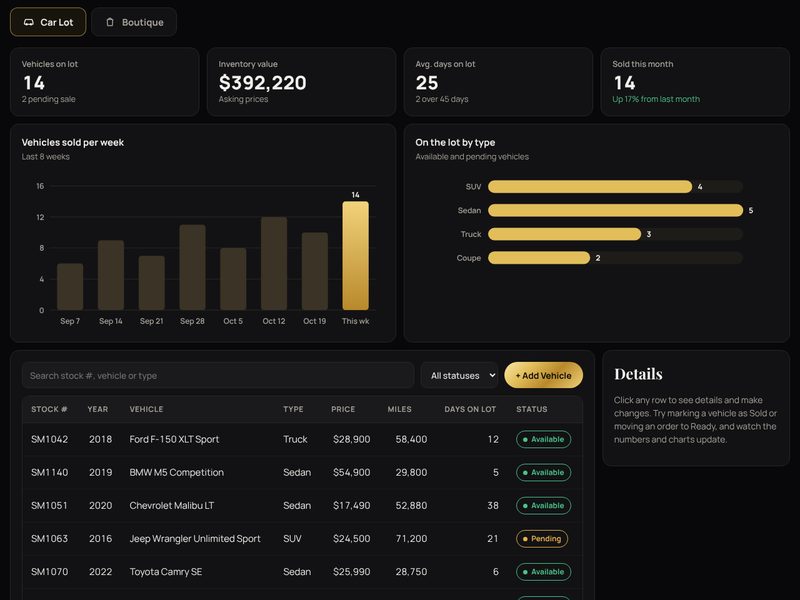Click the PRICE column header
This screenshot has width=800, height=600.
(x=343, y=409)
